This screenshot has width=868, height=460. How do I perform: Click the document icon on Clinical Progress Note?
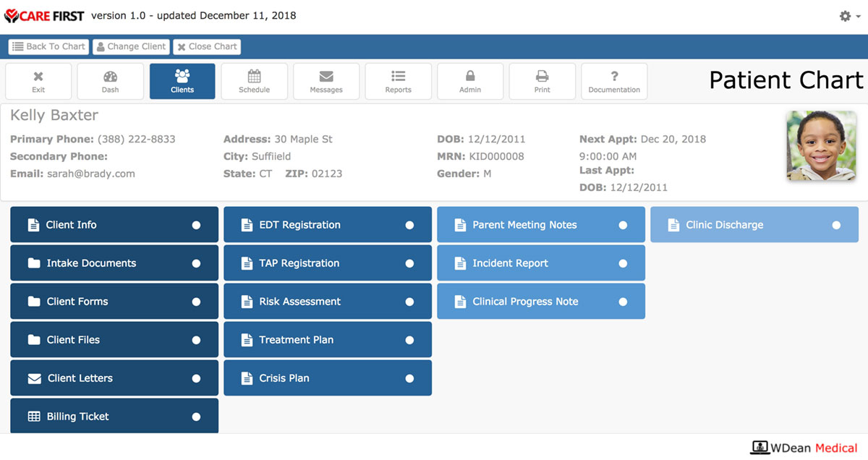coord(460,302)
